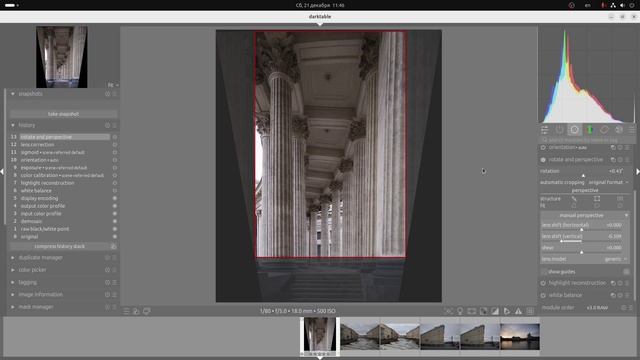Select the color modules group tab
The image size is (640, 360).
pos(604,130)
